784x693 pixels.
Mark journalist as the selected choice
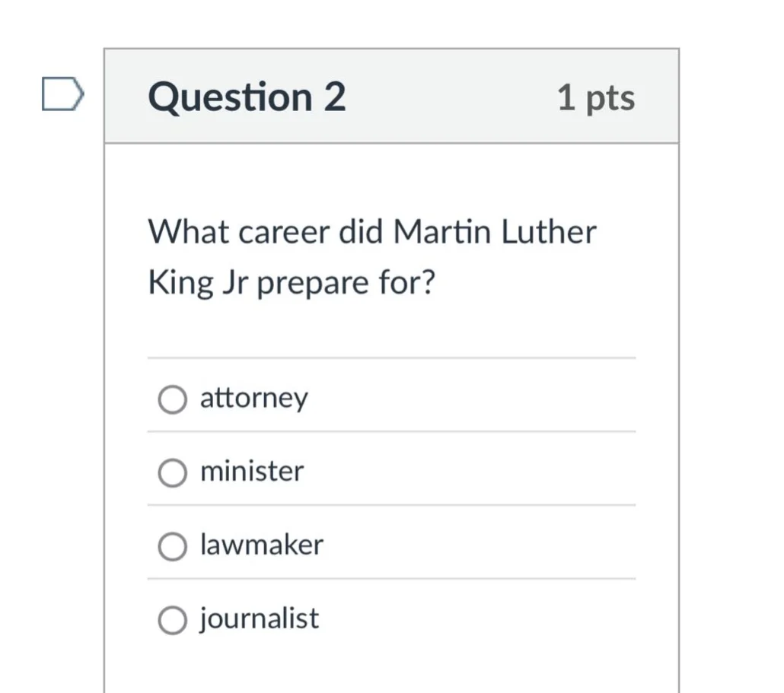[x=171, y=619]
